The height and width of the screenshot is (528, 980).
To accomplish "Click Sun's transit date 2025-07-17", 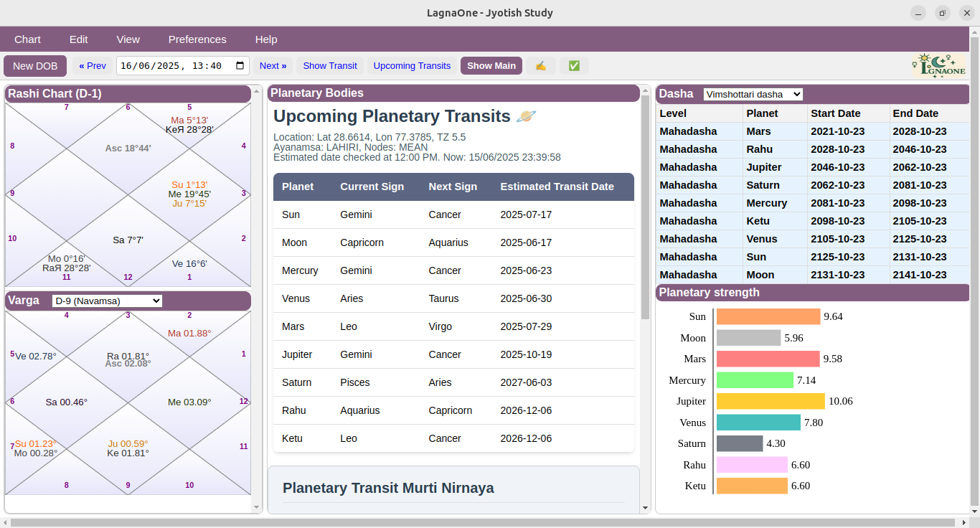I will 526,214.
